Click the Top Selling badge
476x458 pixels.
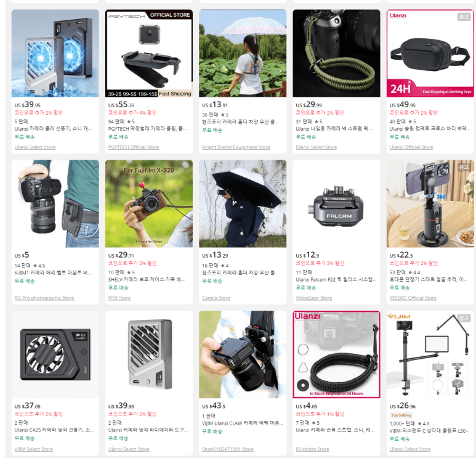[x=401, y=415]
